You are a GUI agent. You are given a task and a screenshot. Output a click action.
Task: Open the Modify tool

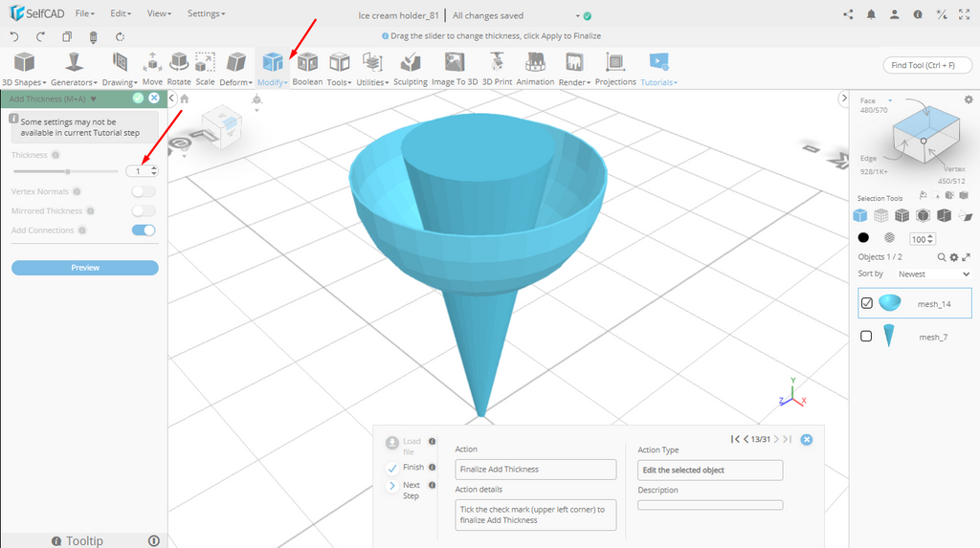(273, 70)
